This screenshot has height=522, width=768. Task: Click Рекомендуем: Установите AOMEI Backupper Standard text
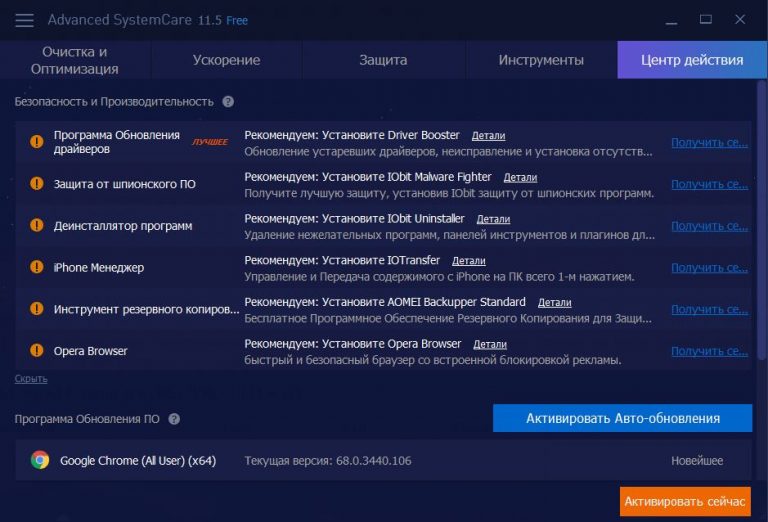pyautogui.click(x=385, y=302)
